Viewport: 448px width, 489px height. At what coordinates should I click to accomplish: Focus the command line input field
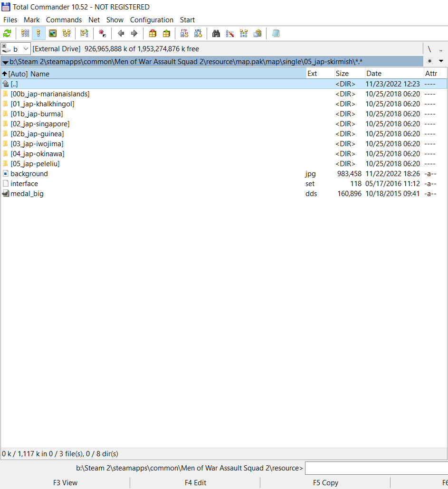pyautogui.click(x=376, y=468)
